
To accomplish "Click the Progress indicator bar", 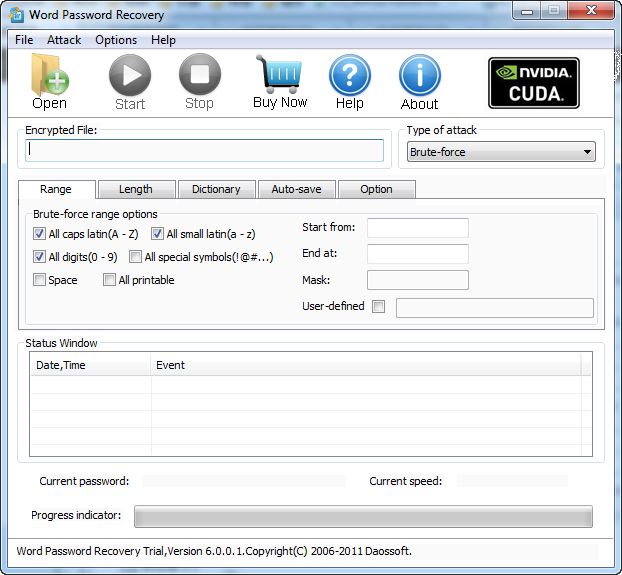I will (363, 516).
